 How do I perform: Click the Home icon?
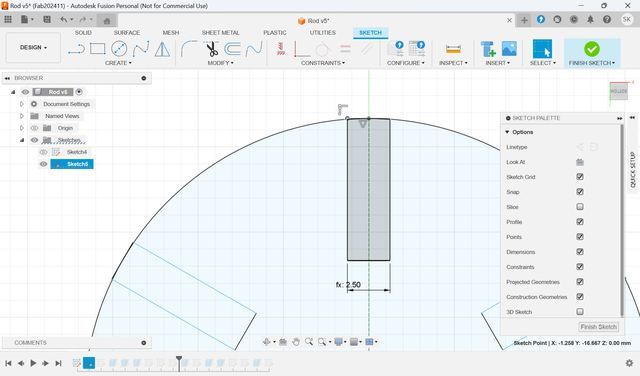(x=107, y=21)
